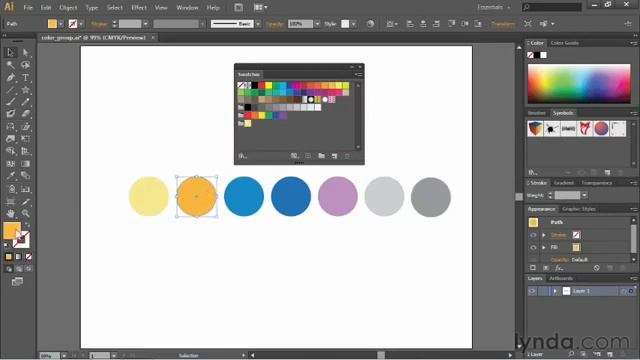The image size is (640, 360).
Task: Open Swatches panel flyout menu
Action: coord(358,74)
